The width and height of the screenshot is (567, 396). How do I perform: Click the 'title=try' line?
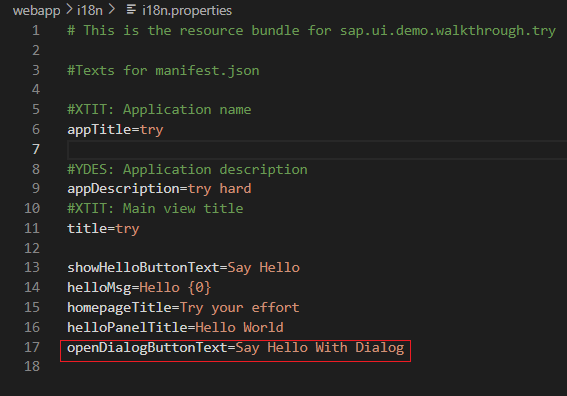[103, 229]
